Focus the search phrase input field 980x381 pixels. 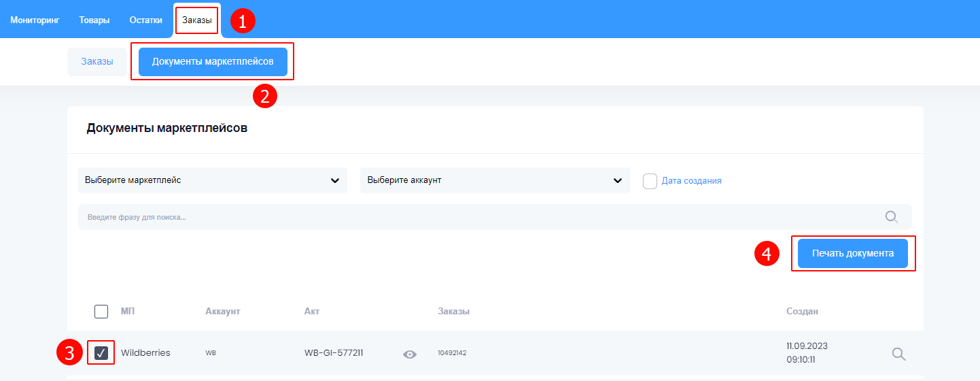click(x=476, y=217)
